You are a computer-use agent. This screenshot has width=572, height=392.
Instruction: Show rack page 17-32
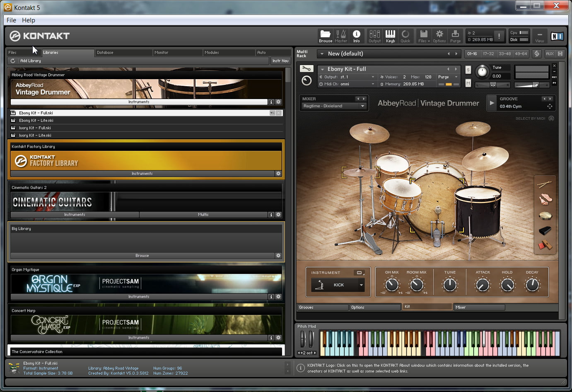coord(488,54)
